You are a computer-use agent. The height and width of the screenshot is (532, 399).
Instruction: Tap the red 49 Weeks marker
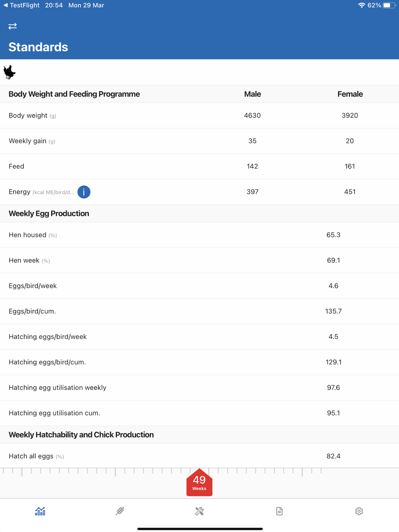[x=199, y=483]
